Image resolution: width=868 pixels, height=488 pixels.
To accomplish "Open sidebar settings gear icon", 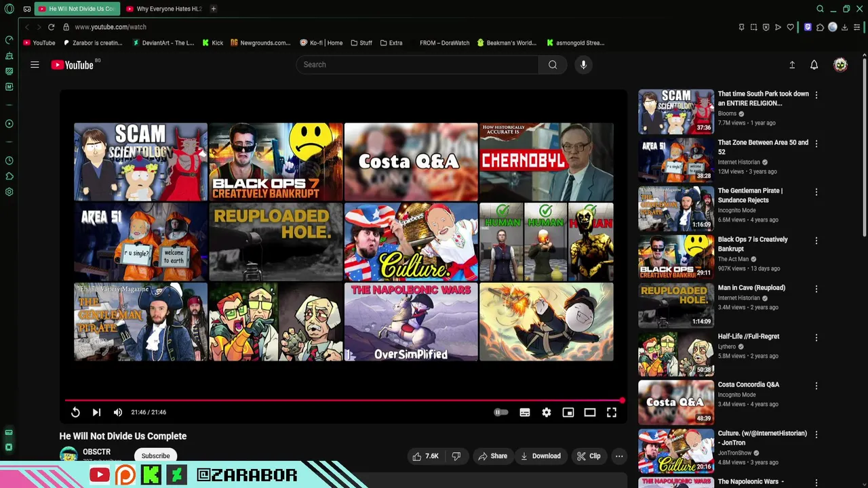I will 9,192.
